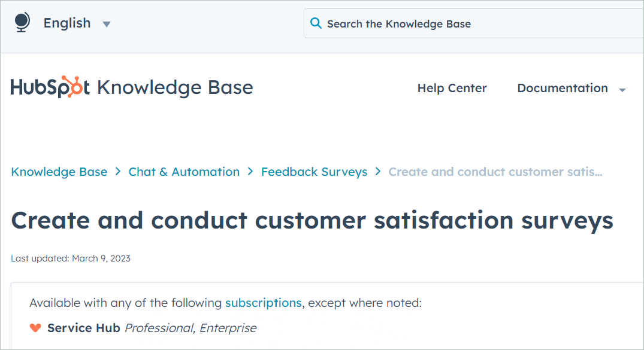This screenshot has height=350, width=644.
Task: Click the chevron after Feedback Surveys breadcrumb
Action: (x=377, y=172)
